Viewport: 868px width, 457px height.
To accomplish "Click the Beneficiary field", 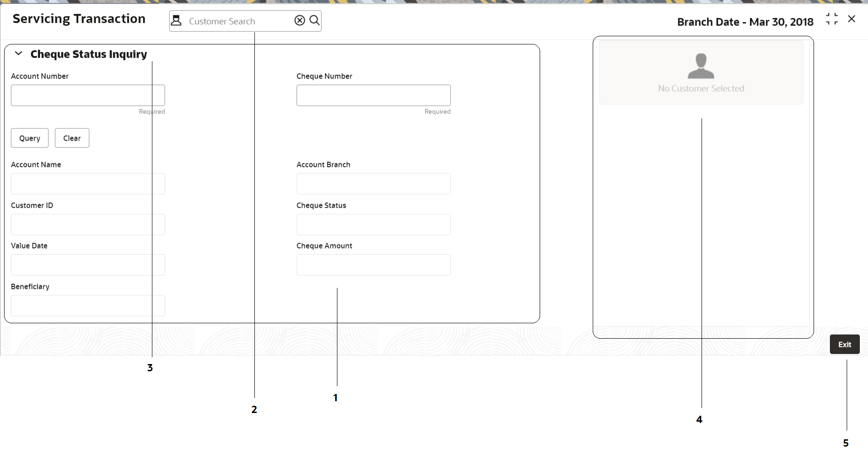I will tap(88, 306).
